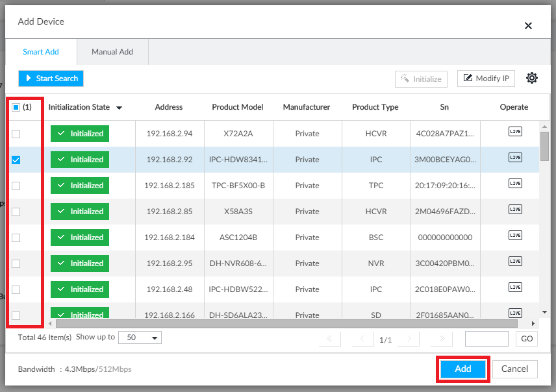The image size is (556, 392).
Task: Click LIVE icon for IPC-HDW8341 row
Action: click(x=514, y=158)
